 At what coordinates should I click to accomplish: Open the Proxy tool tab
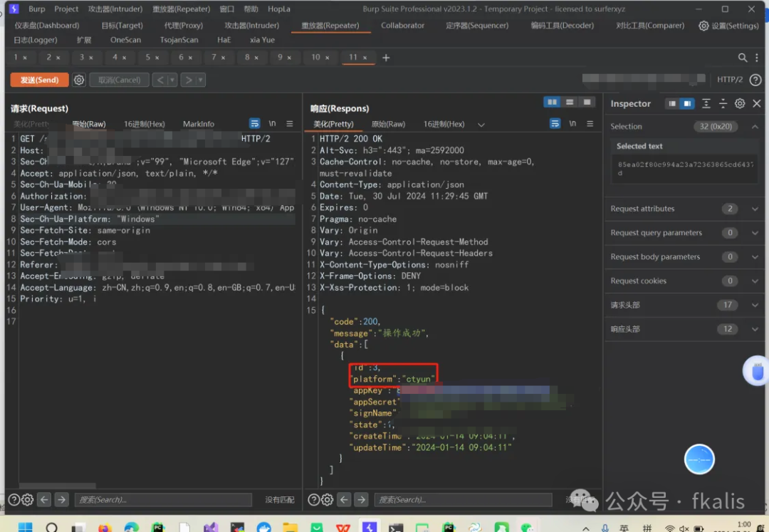184,26
